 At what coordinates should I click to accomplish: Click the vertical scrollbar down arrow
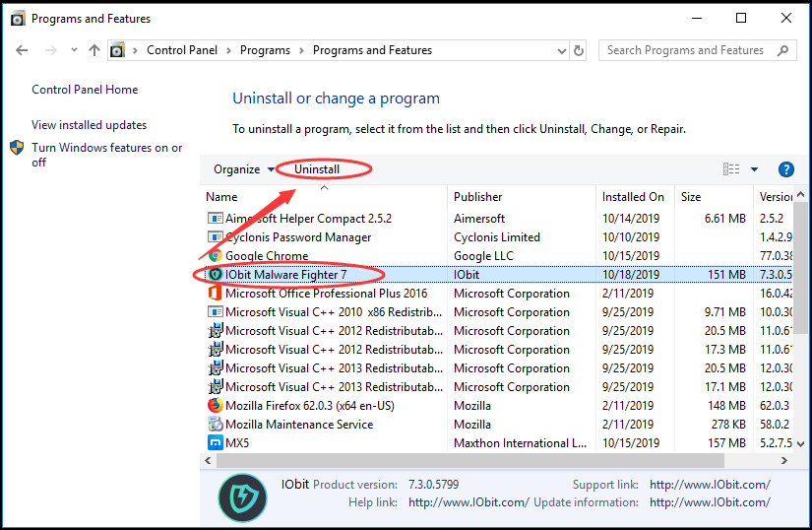[800, 444]
